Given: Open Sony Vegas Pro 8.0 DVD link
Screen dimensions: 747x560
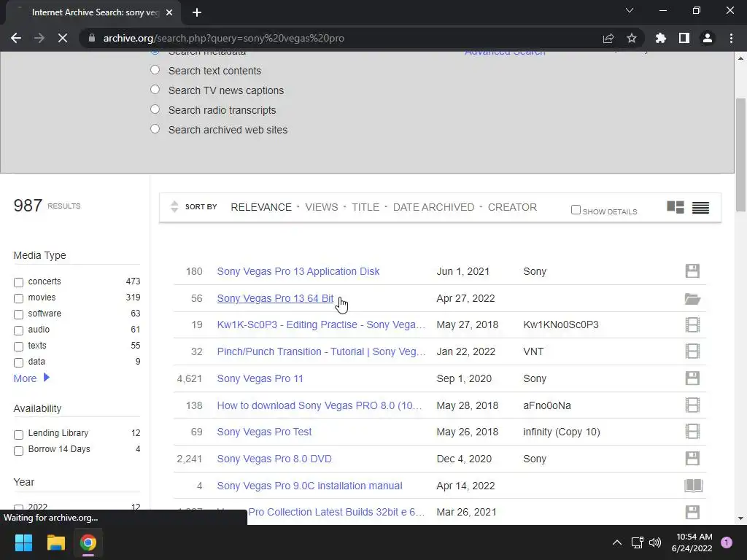Looking at the screenshot, I should tap(274, 459).
